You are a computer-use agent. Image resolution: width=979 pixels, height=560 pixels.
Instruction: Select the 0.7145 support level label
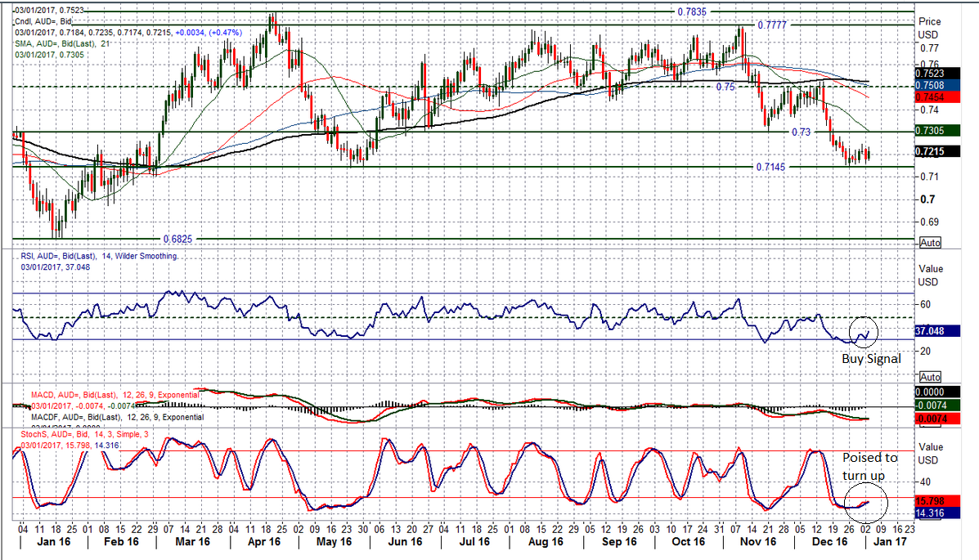pos(771,167)
